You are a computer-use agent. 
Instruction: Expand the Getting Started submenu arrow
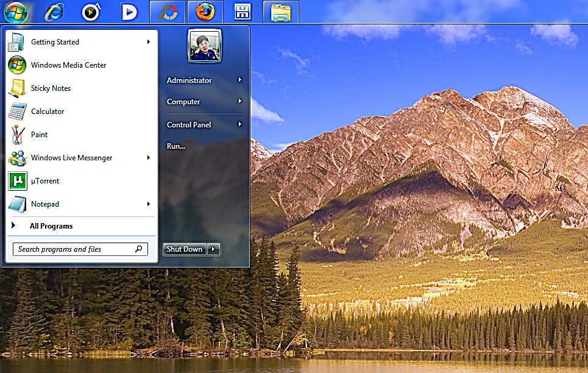click(149, 42)
